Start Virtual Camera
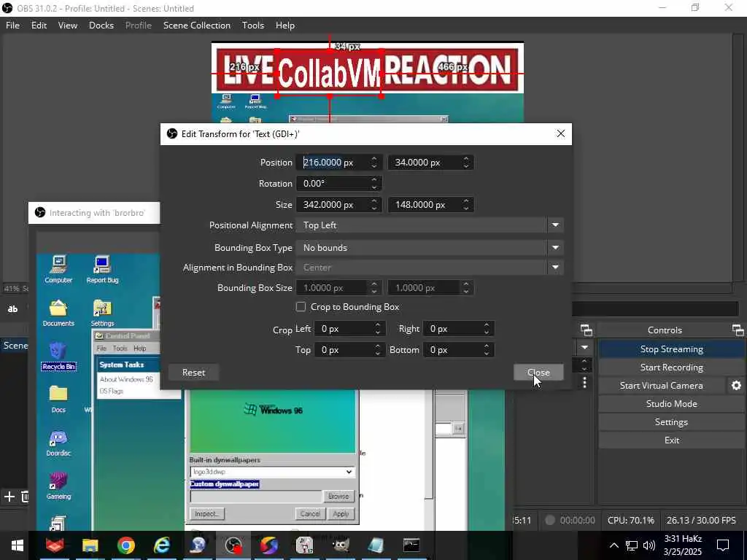Viewport: 747px width, 560px height. [x=661, y=386]
